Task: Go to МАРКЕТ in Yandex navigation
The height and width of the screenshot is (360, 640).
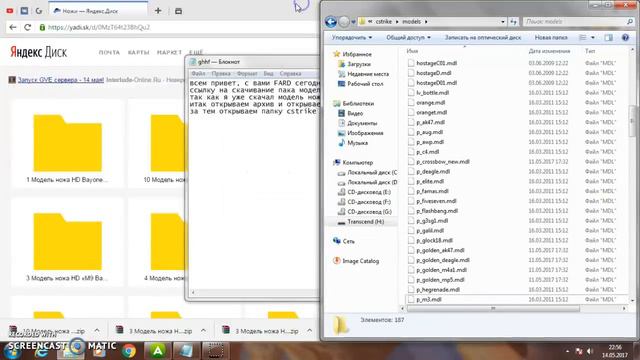Action: (169, 52)
